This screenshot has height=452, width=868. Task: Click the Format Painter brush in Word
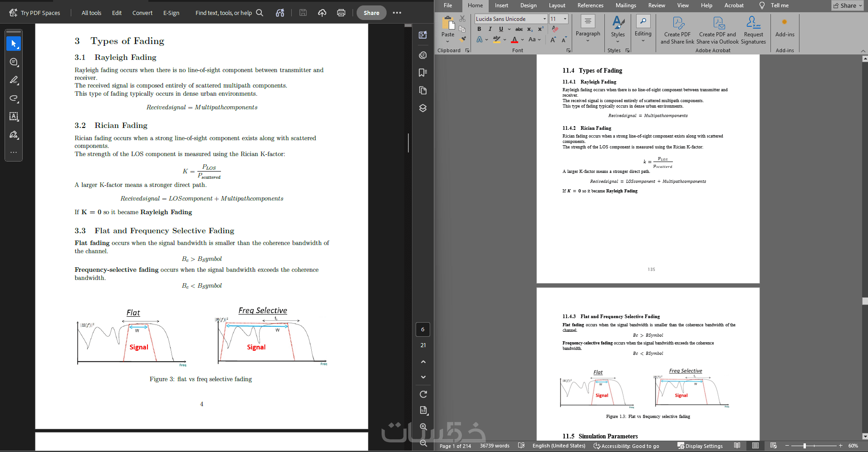(x=462, y=39)
